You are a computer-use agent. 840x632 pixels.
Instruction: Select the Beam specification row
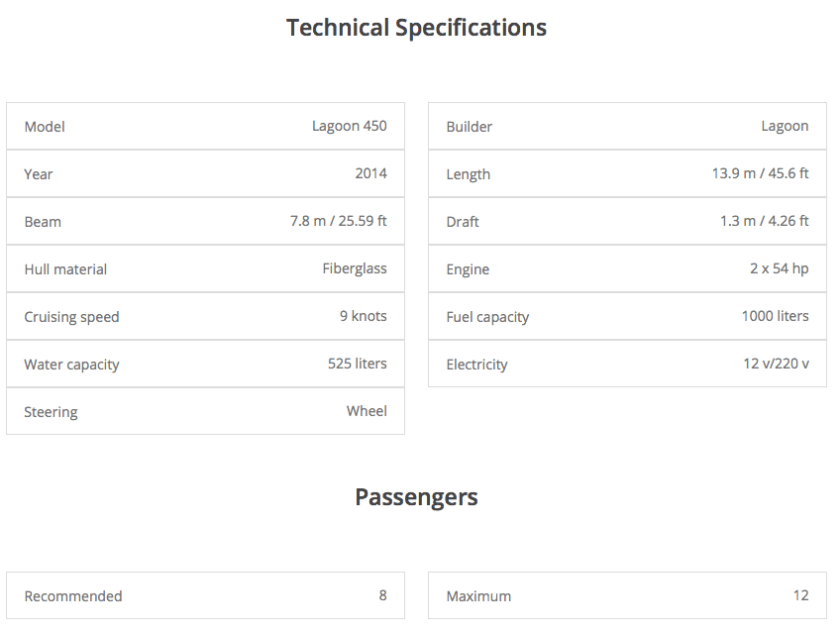click(205, 222)
